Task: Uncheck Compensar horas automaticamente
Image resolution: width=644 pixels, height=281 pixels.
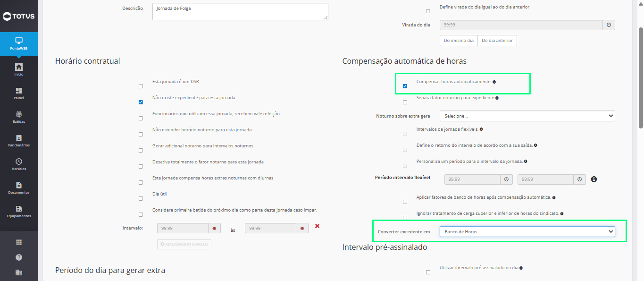Action: click(x=405, y=86)
